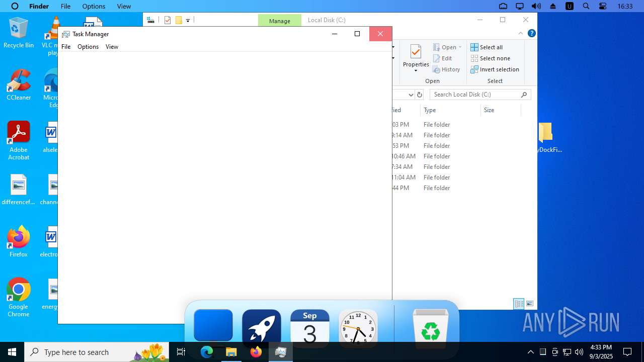Switch Explorer to large icons view
The image size is (644, 362).
530,304
